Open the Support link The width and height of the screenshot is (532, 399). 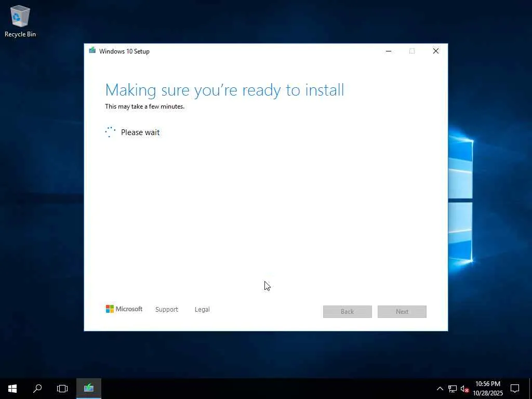(167, 310)
